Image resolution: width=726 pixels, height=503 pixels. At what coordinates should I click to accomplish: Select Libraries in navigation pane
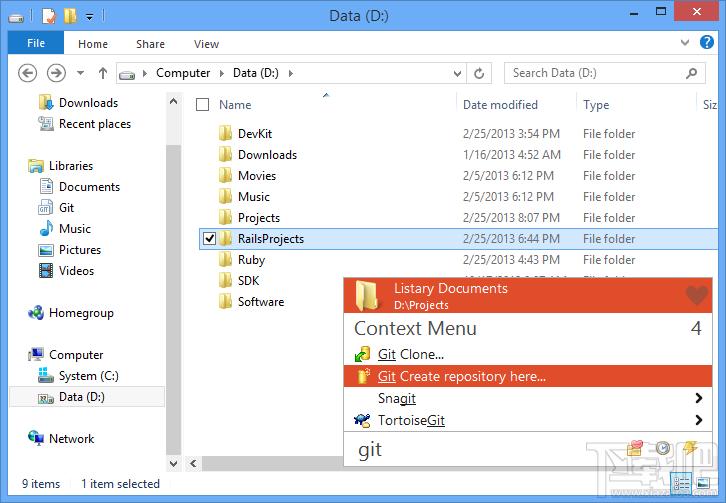(x=70, y=165)
